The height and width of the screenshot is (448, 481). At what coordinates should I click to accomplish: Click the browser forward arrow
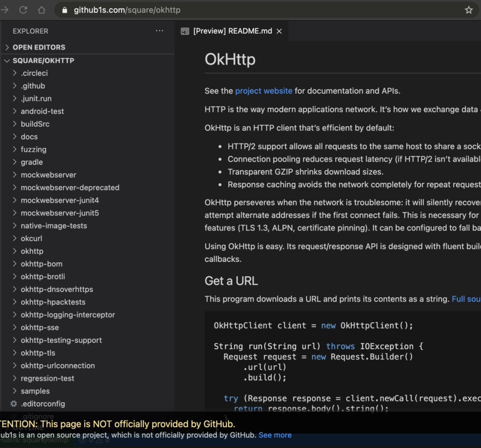(4, 10)
